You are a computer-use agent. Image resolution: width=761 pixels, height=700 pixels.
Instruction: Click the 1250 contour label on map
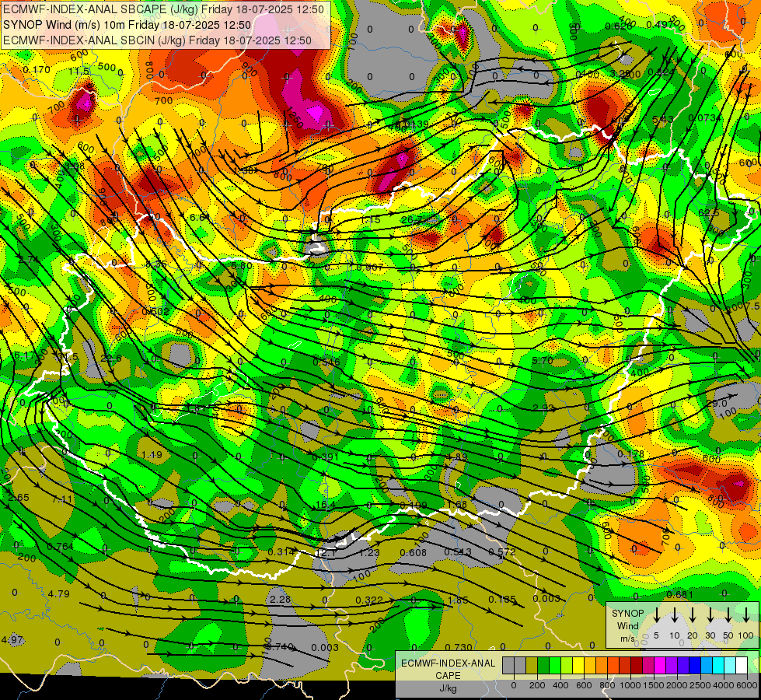tap(294, 119)
